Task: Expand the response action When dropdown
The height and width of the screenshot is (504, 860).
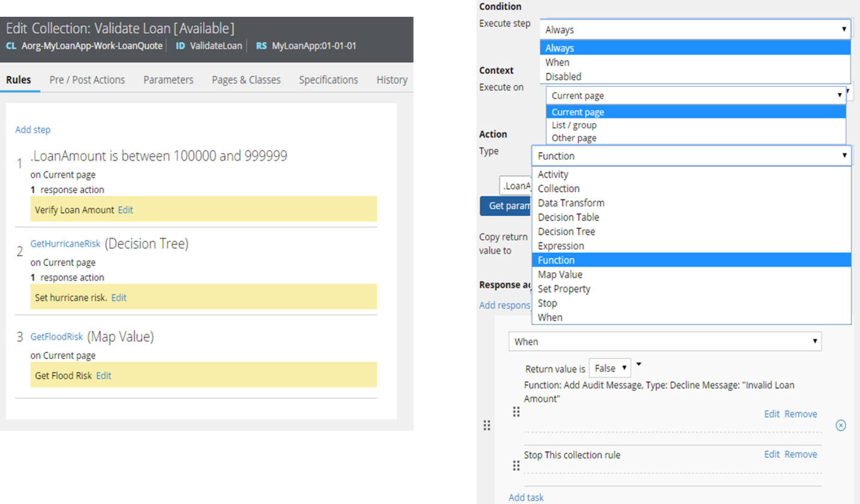Action: coord(664,341)
